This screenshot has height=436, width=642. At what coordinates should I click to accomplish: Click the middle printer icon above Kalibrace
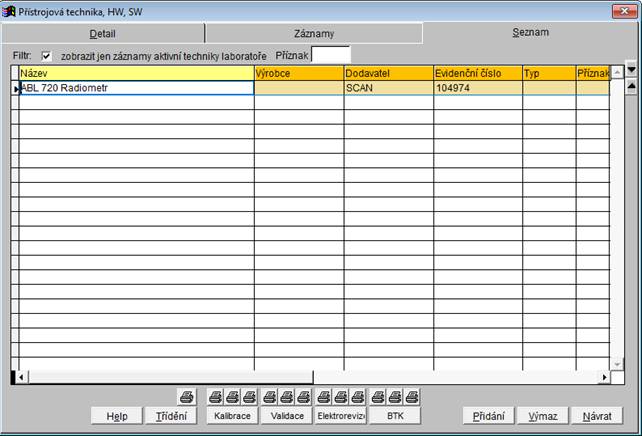tap(233, 397)
